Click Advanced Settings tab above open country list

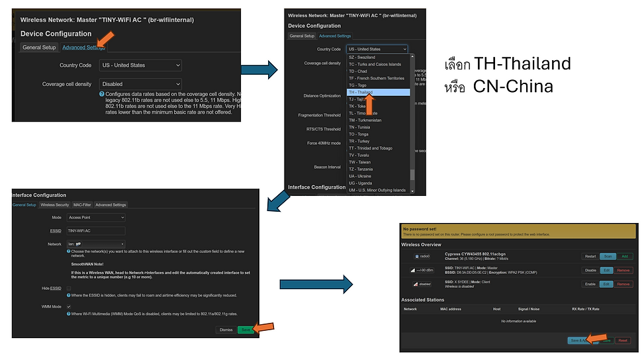[x=335, y=36]
